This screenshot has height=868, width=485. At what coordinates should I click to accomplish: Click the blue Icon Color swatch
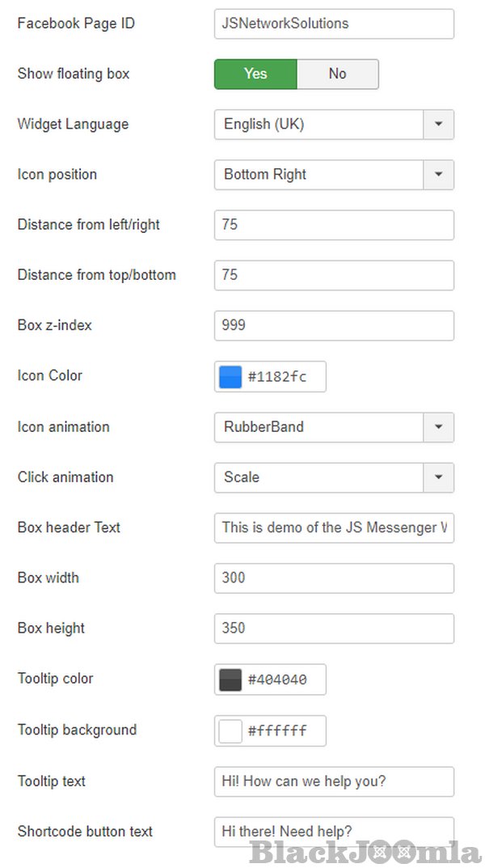pos(230,377)
